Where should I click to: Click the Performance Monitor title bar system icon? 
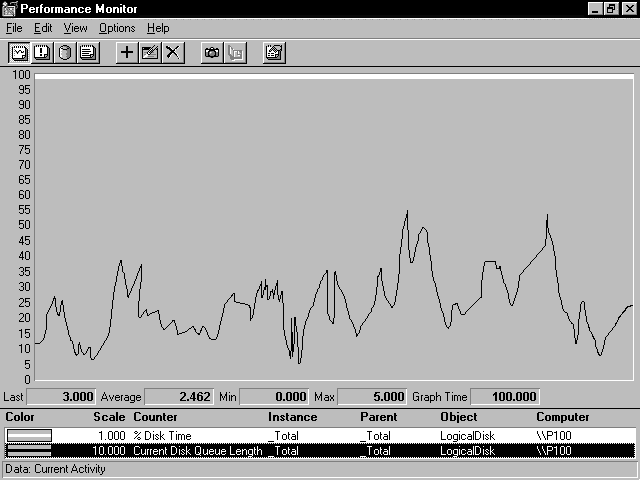[x=9, y=9]
